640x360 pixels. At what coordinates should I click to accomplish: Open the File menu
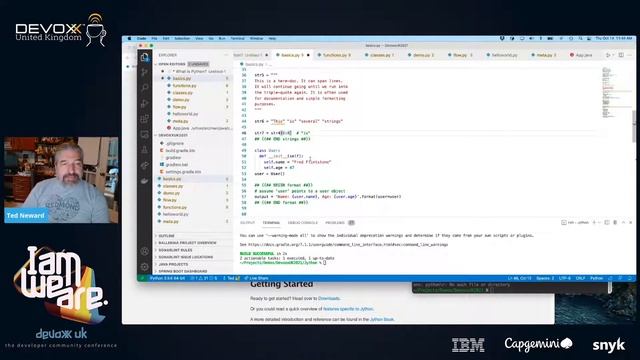tap(154, 38)
